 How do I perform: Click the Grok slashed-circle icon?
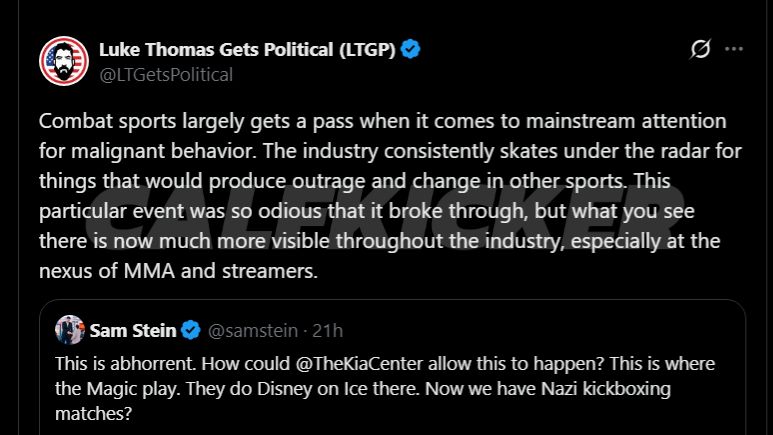(x=701, y=49)
